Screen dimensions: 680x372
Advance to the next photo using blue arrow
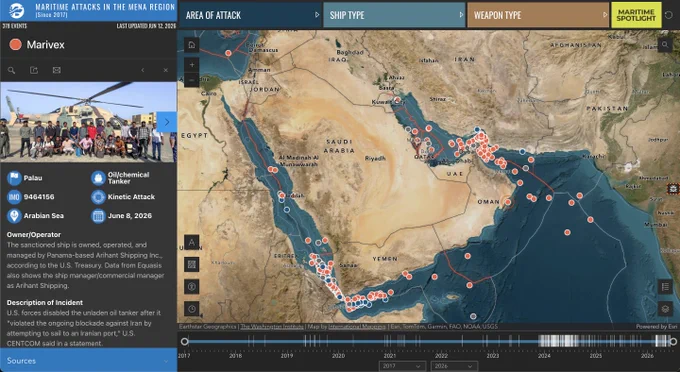tap(167, 122)
